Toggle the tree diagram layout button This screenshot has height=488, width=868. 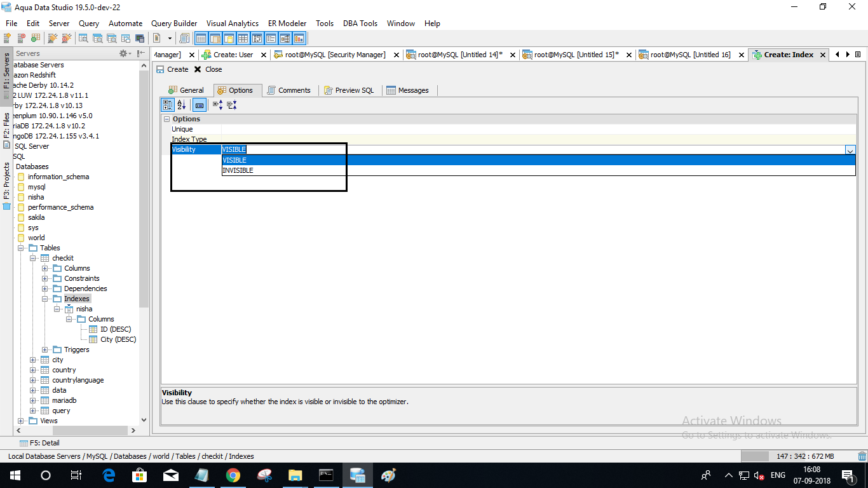[285, 38]
